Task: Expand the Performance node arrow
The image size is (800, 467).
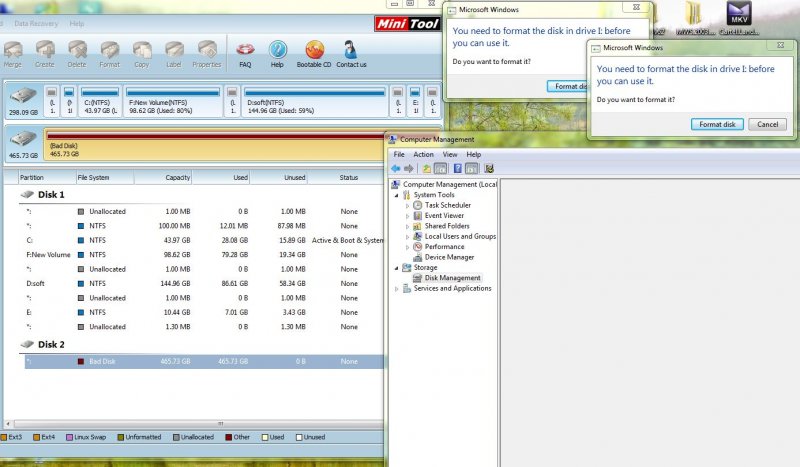Action: [x=407, y=247]
